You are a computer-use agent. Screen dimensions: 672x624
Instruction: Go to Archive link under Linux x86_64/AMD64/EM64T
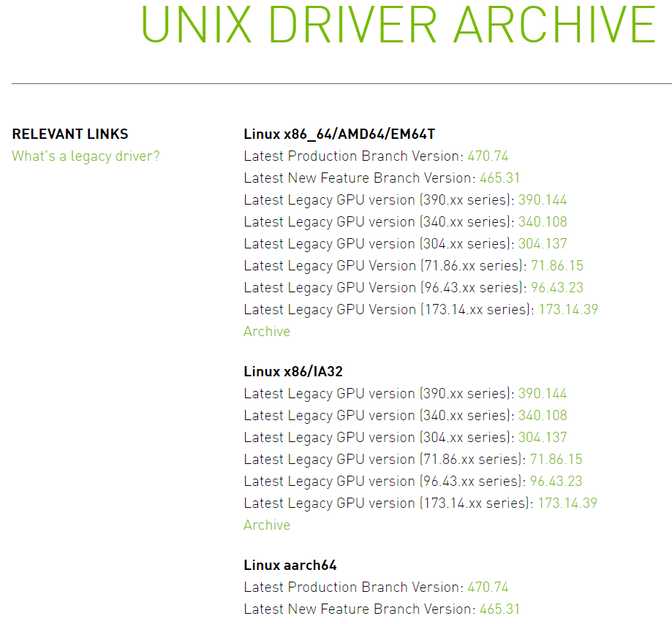[x=267, y=331]
